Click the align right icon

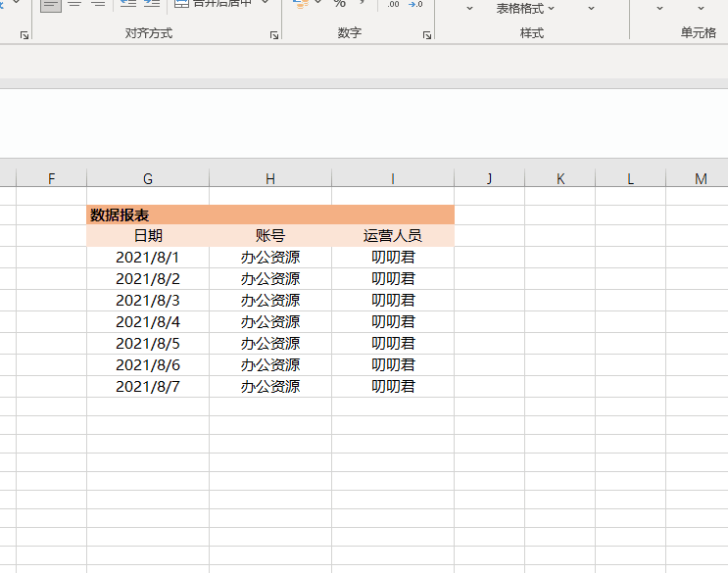tap(98, 4)
